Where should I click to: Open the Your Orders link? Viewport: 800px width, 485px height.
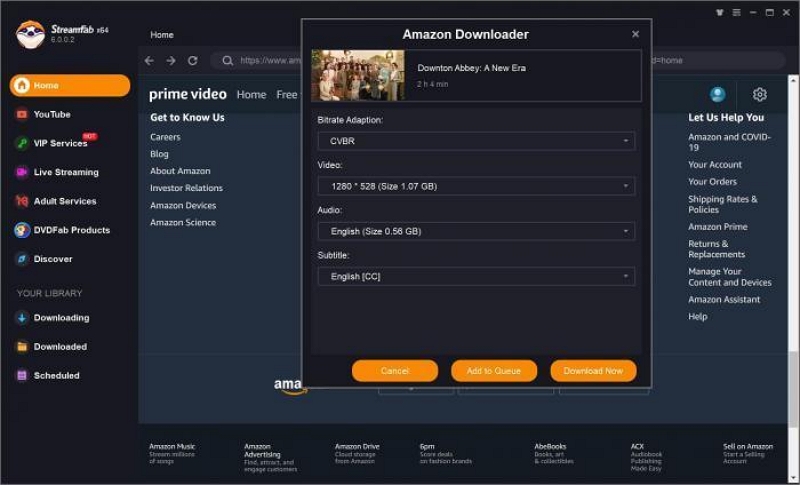712,182
